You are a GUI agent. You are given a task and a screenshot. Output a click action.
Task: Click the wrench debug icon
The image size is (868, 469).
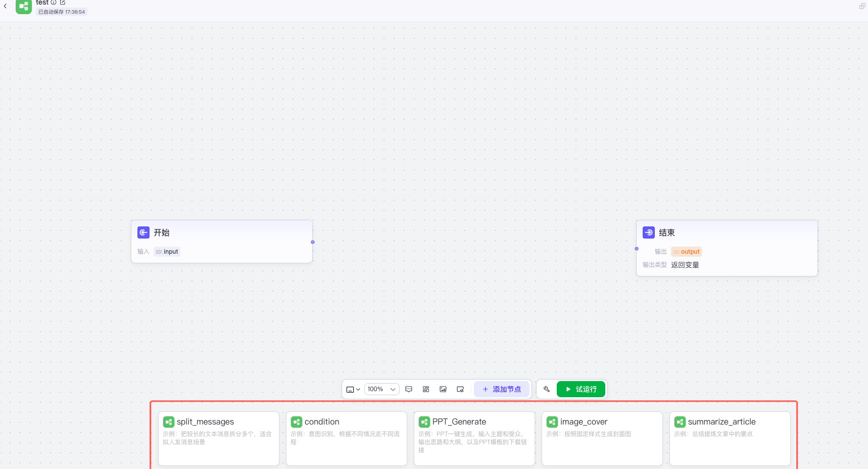click(546, 389)
